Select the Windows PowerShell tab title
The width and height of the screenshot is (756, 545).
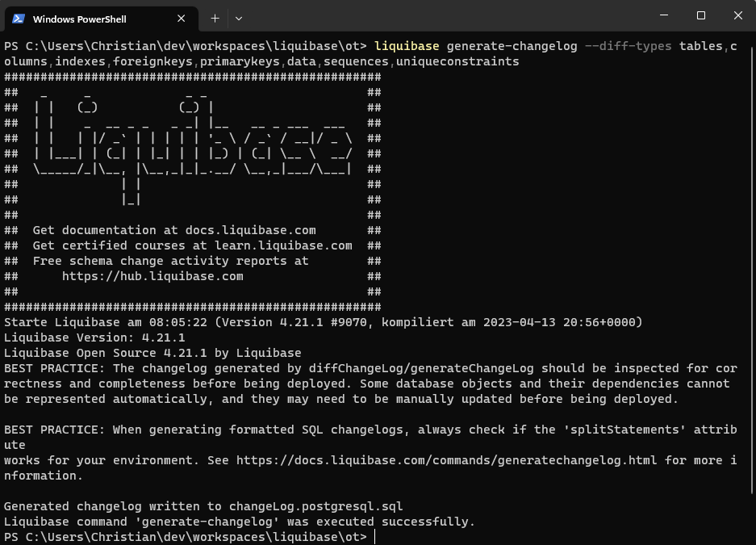coord(79,19)
